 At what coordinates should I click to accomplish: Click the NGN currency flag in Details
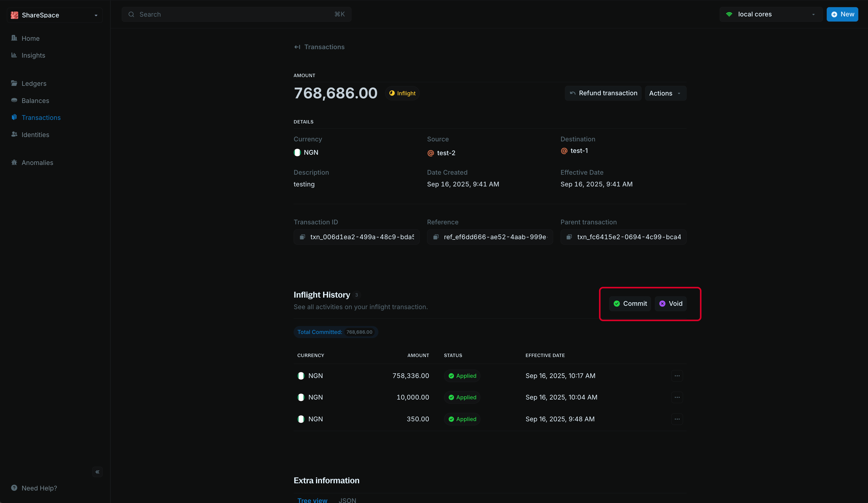pos(297,153)
